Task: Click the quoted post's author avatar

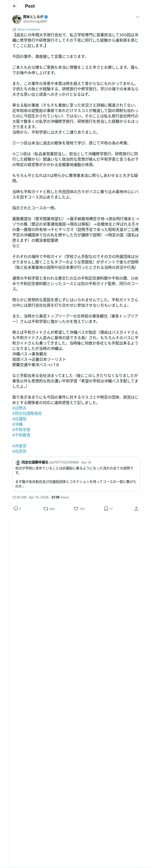Action: point(18,462)
